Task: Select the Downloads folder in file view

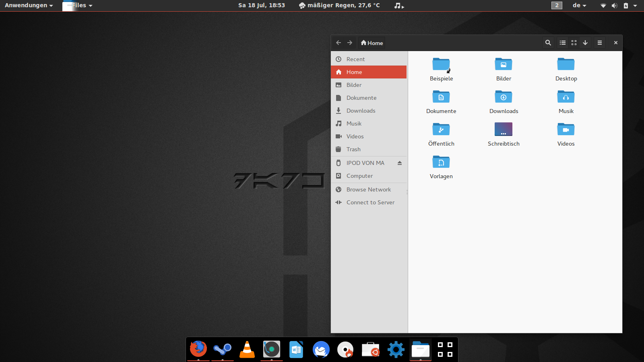Action: [504, 97]
